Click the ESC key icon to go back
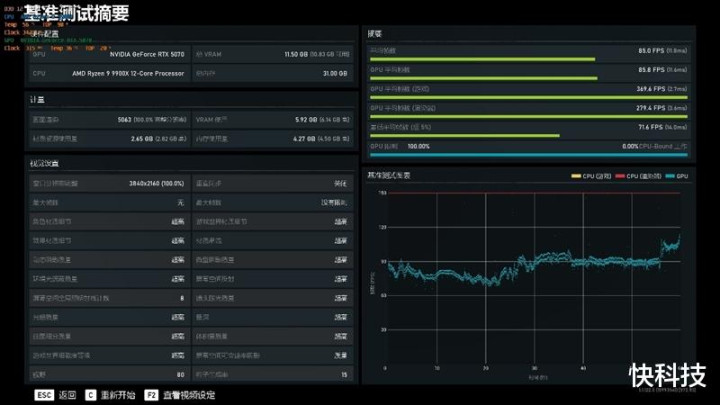Image resolution: width=720 pixels, height=405 pixels. tap(44, 395)
